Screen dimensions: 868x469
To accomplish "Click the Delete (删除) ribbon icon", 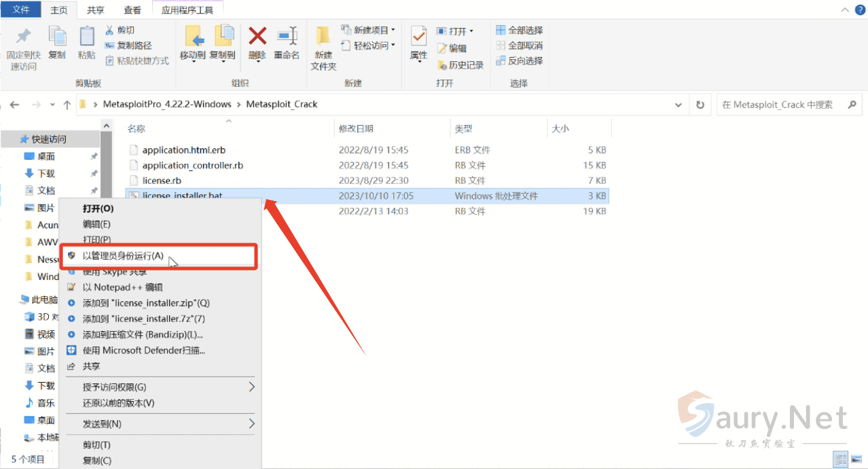I will 257,43.
